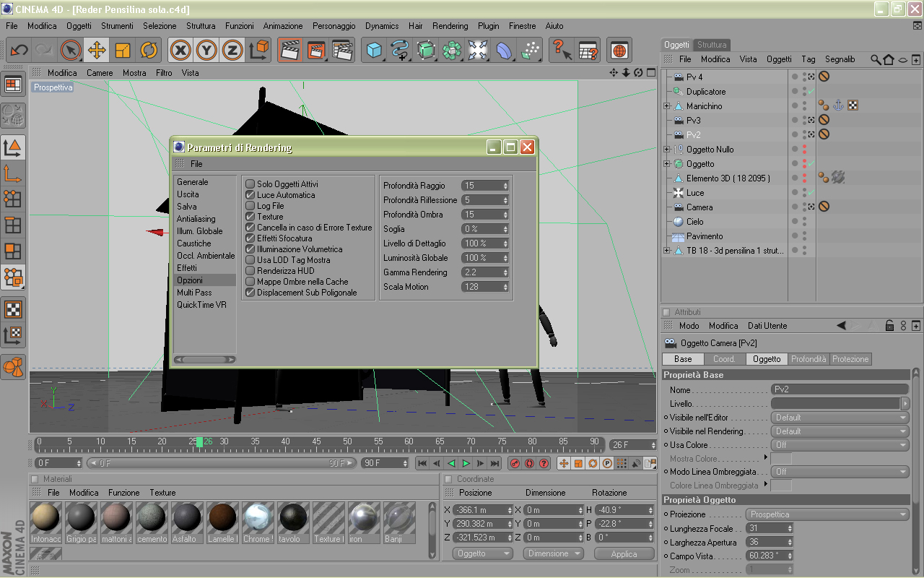This screenshot has width=924, height=578.
Task: Expand the Manichino object tree node
Action: click(x=668, y=106)
